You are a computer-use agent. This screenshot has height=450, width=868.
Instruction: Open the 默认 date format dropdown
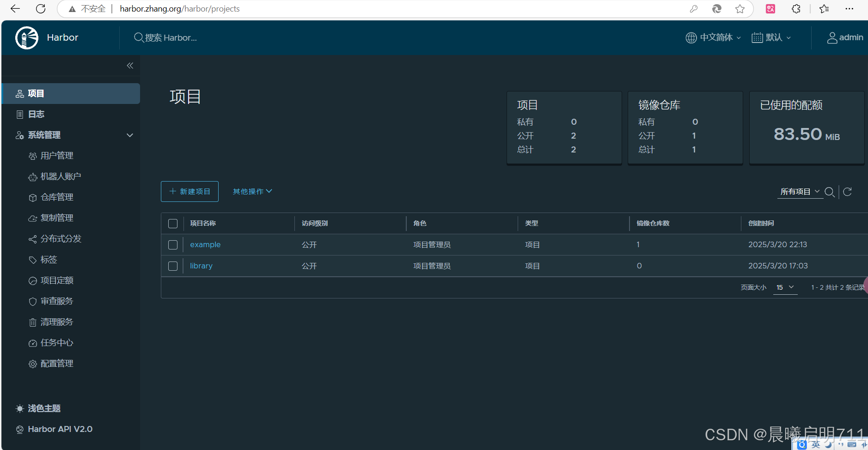[771, 38]
